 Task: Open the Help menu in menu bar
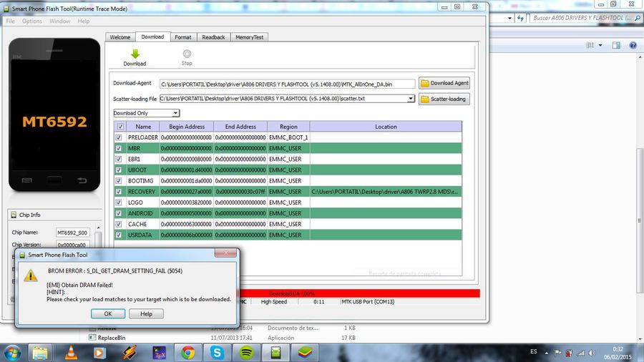click(x=84, y=21)
